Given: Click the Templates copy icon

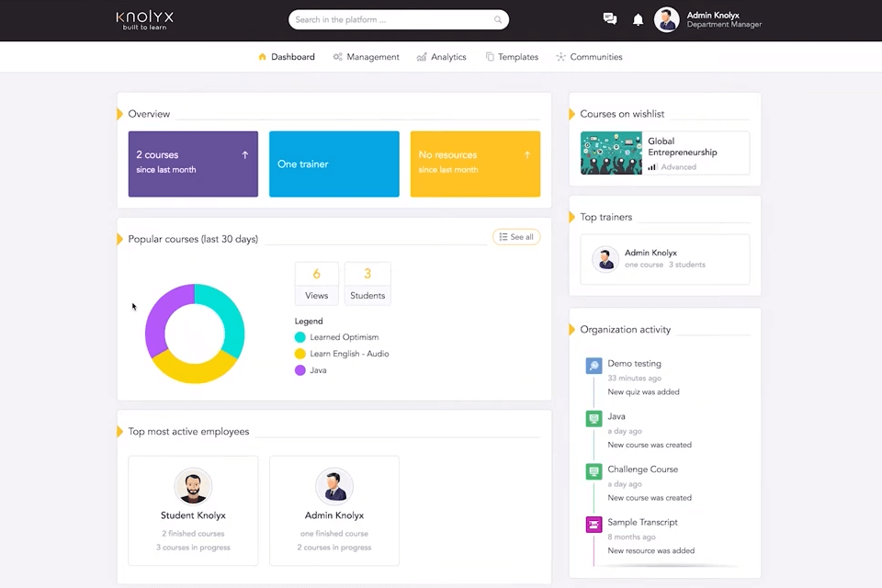Looking at the screenshot, I should click(490, 57).
